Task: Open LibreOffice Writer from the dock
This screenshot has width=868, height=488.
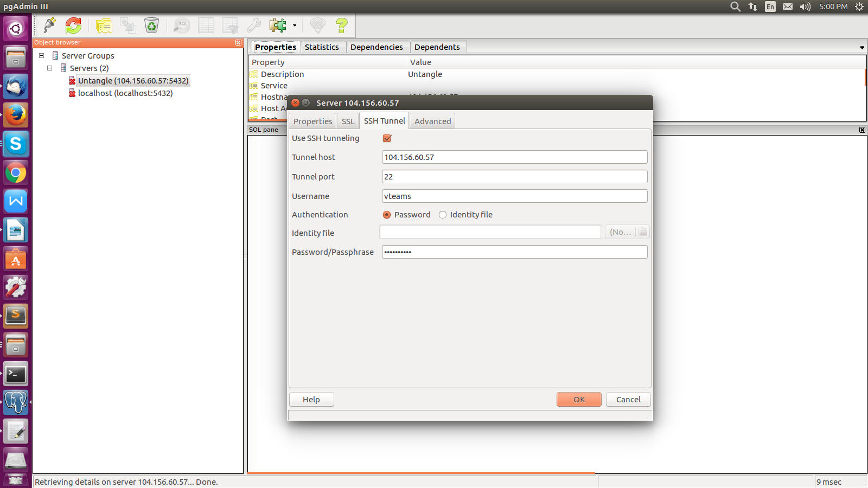Action: coord(16,230)
